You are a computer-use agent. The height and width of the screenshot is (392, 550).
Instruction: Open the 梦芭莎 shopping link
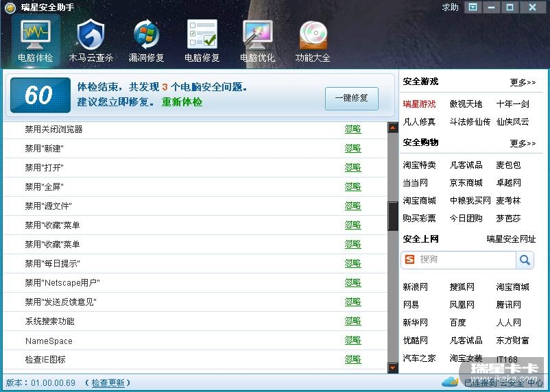(x=508, y=219)
